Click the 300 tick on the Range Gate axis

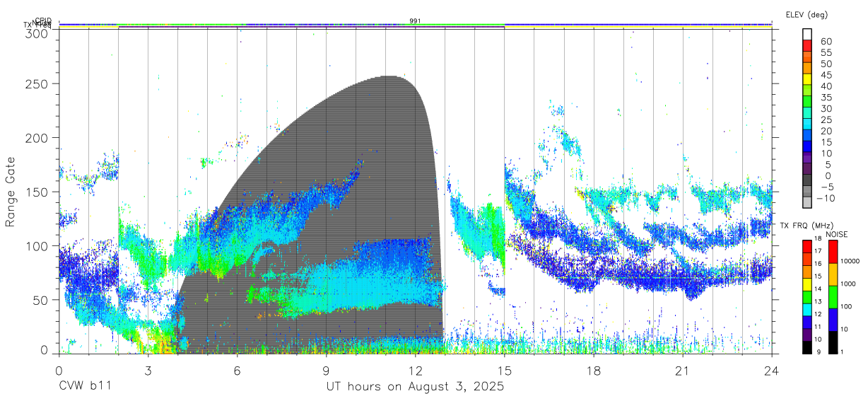click(x=37, y=33)
